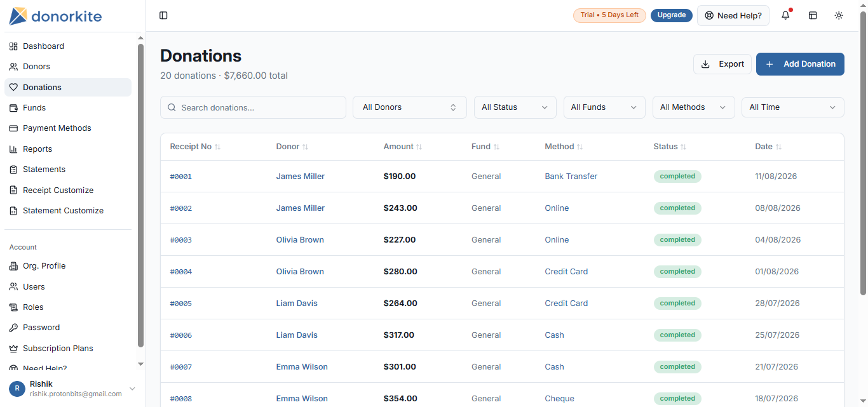The height and width of the screenshot is (407, 868).
Task: Click the magnifier icon in search box
Action: point(172,108)
